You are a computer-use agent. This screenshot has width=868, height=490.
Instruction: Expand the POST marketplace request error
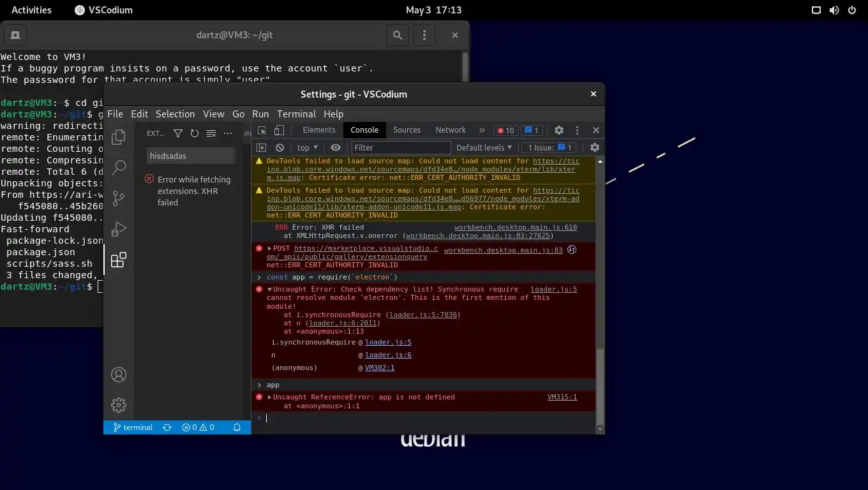pos(269,248)
